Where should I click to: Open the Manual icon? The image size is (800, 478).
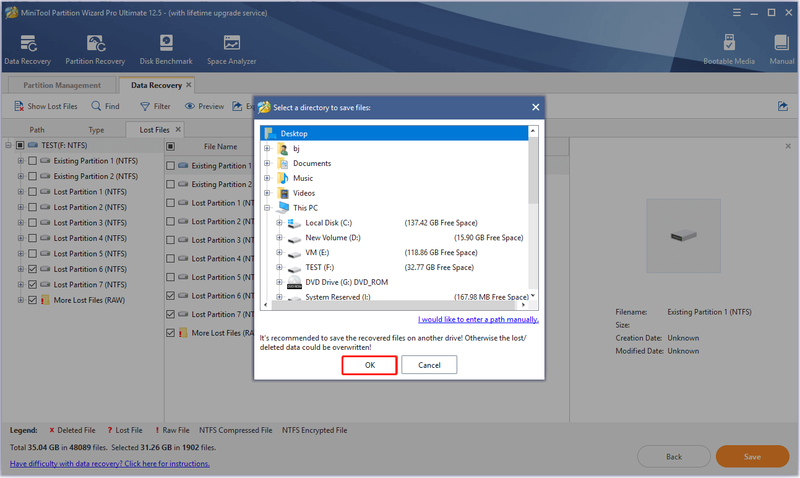click(x=781, y=43)
